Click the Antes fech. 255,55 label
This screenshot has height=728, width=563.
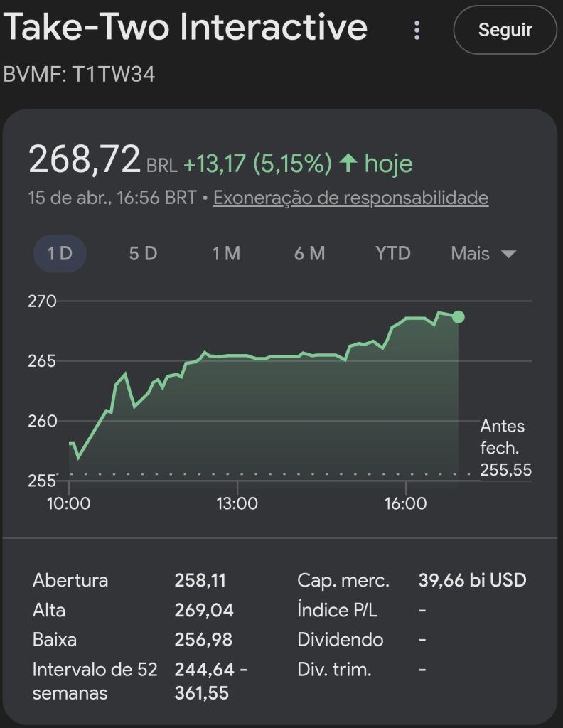click(505, 448)
